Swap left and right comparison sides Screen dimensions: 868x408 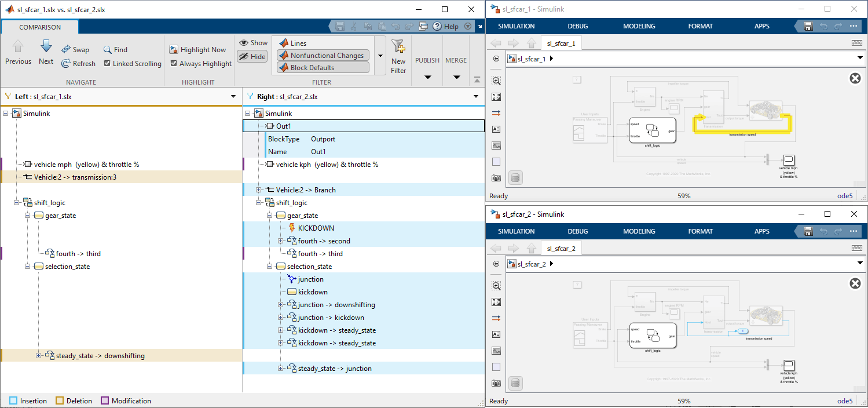coord(75,50)
